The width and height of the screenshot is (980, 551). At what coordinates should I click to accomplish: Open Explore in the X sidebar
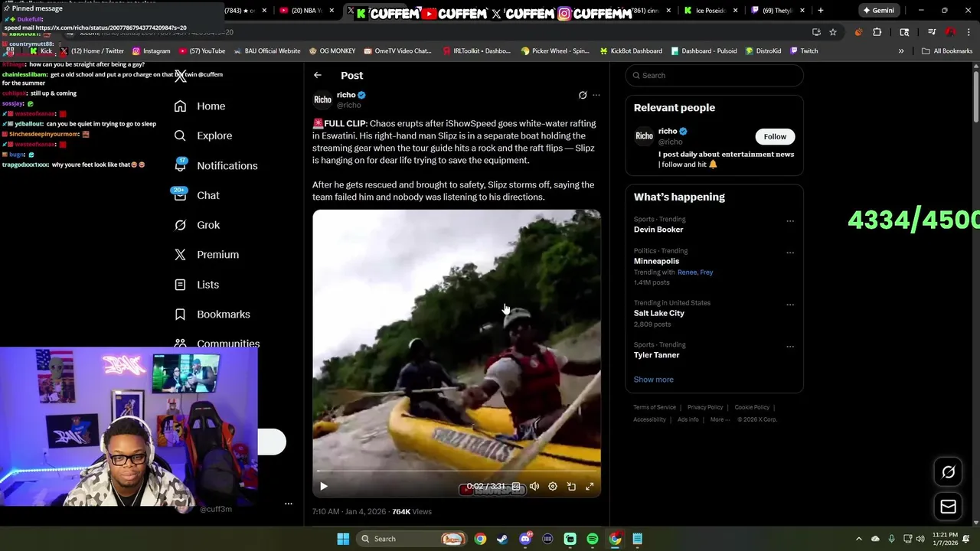pyautogui.click(x=203, y=136)
